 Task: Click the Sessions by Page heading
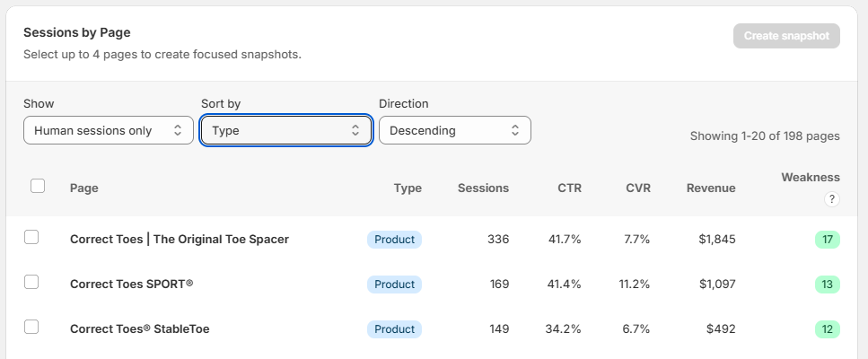pyautogui.click(x=77, y=32)
